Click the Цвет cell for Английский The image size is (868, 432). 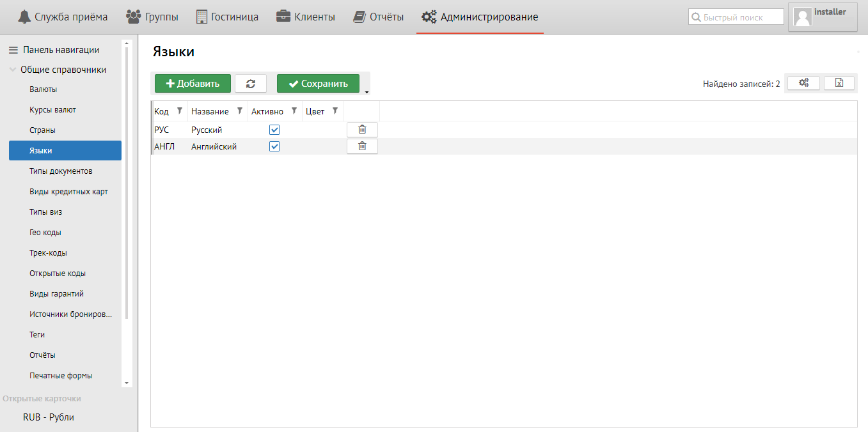pyautogui.click(x=322, y=146)
